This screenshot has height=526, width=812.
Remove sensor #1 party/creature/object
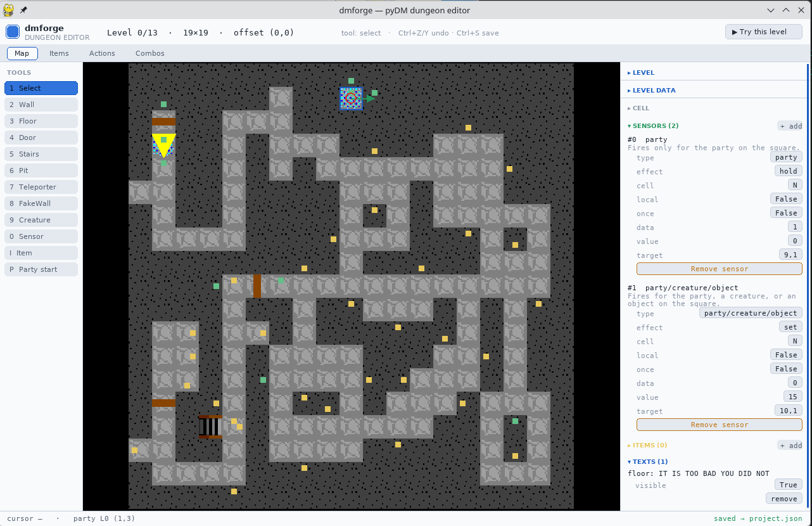click(720, 425)
